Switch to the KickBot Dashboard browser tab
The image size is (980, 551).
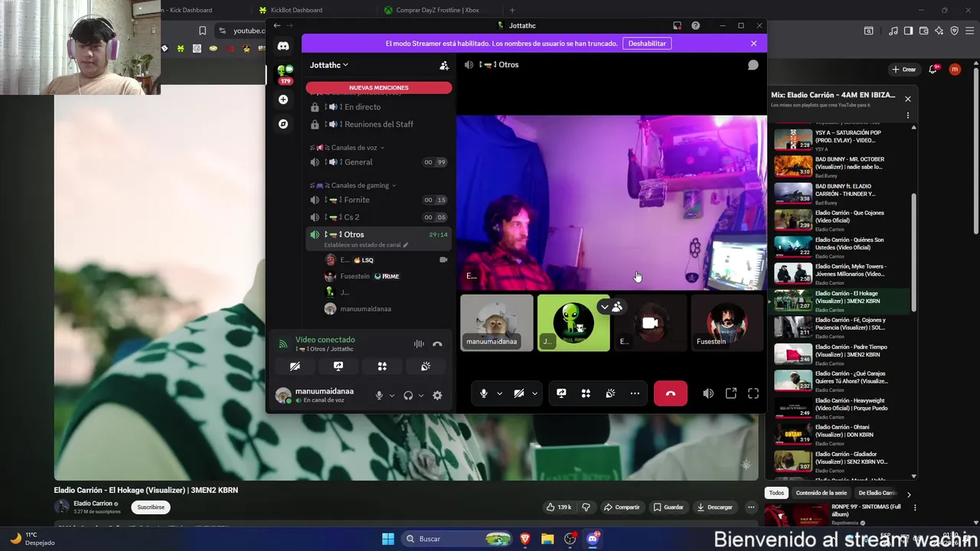click(x=296, y=10)
